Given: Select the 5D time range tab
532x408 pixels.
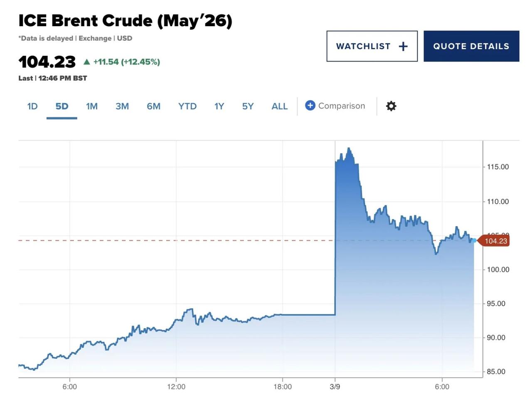Looking at the screenshot, I should click(62, 106).
